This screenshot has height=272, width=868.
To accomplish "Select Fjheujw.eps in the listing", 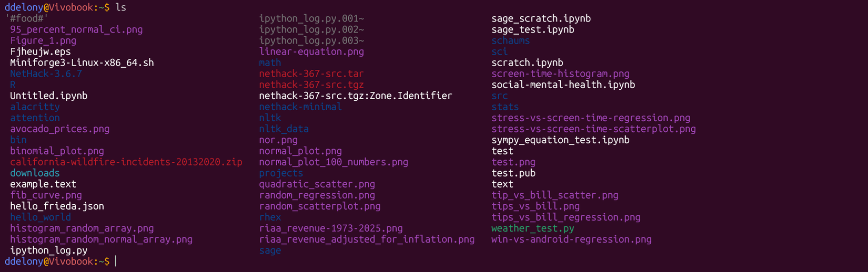I will 41,51.
